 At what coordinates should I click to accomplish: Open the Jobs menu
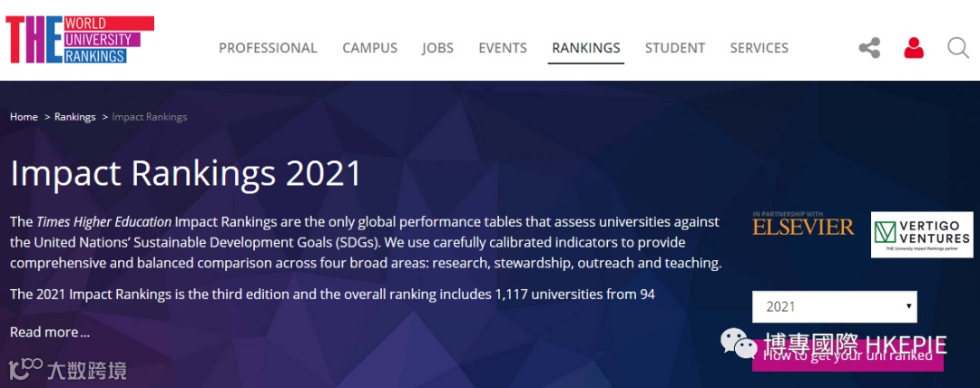pyautogui.click(x=437, y=48)
